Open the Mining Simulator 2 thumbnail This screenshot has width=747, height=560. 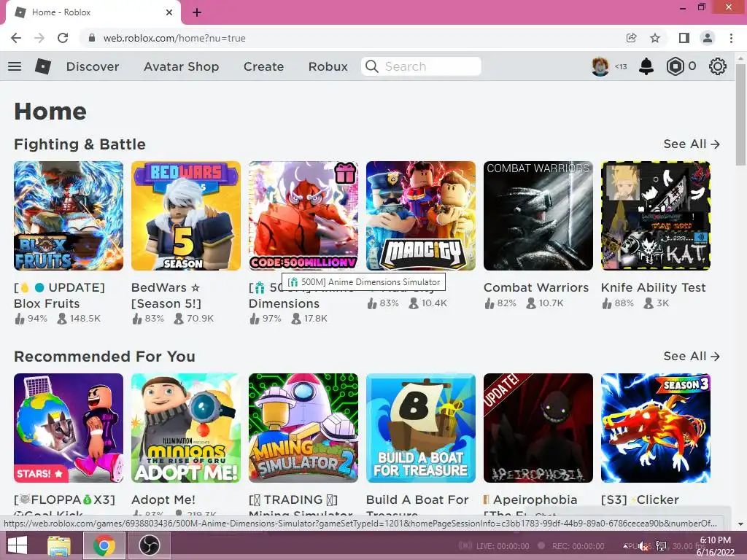pyautogui.click(x=303, y=428)
